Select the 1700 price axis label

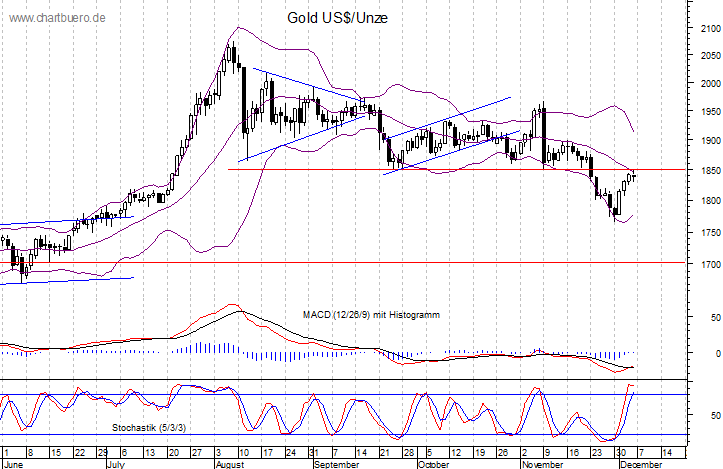[708, 265]
